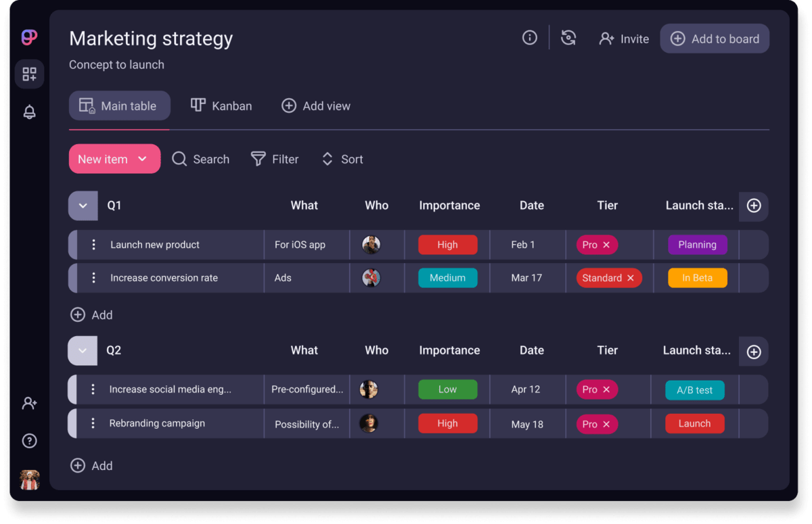Open the Sort options
Image resolution: width=812 pixels, height=524 pixels.
pyautogui.click(x=342, y=159)
